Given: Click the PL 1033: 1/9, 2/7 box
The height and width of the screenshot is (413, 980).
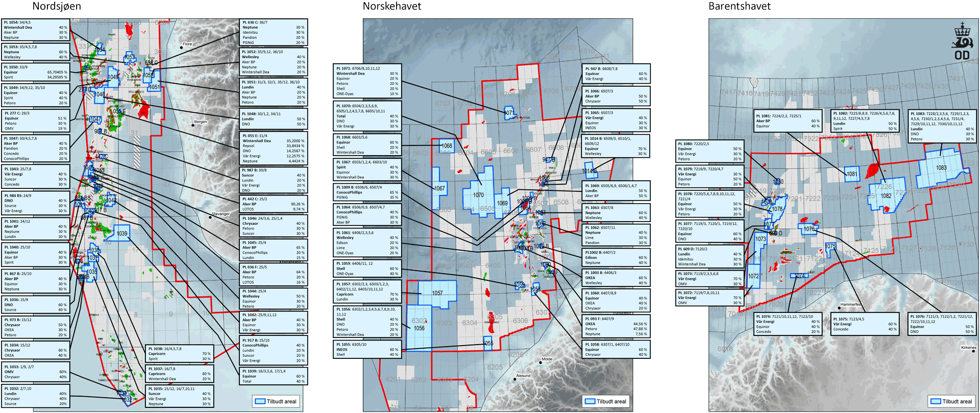Looking at the screenshot, I should point(35,372).
